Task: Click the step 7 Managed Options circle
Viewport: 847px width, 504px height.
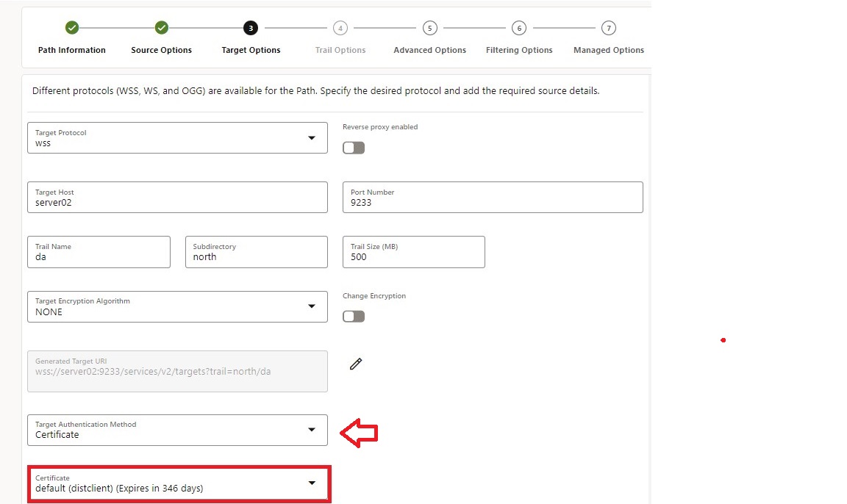Action: point(608,28)
